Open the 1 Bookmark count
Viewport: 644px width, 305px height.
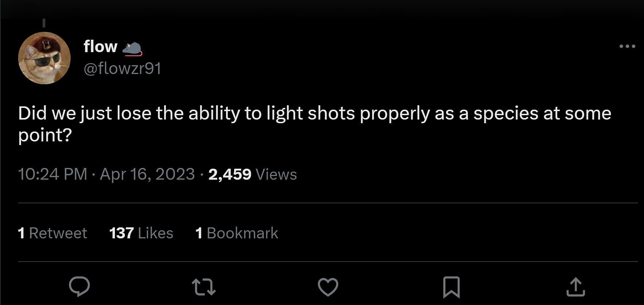pyautogui.click(x=237, y=233)
